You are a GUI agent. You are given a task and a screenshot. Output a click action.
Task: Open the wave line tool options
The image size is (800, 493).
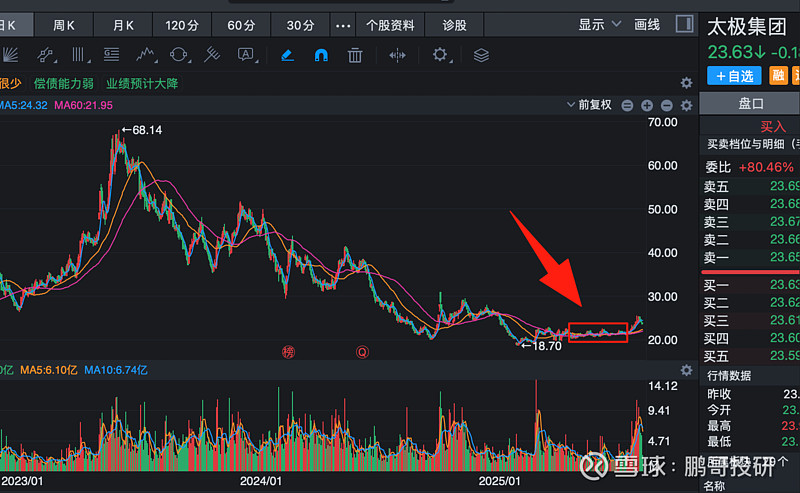tap(146, 55)
